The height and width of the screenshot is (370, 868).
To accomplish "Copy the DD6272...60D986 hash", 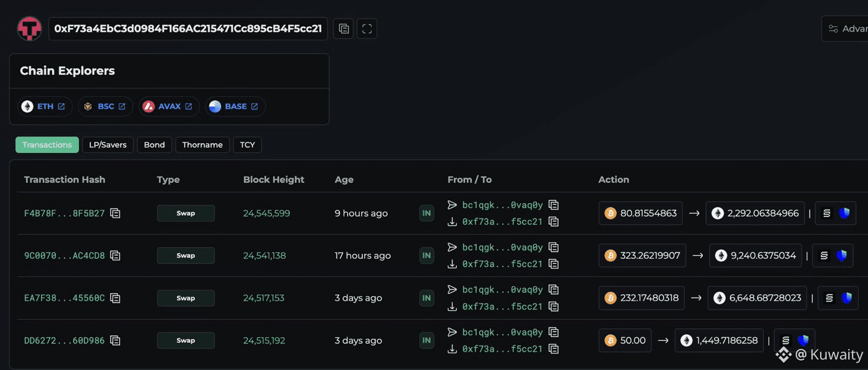I will (x=115, y=341).
